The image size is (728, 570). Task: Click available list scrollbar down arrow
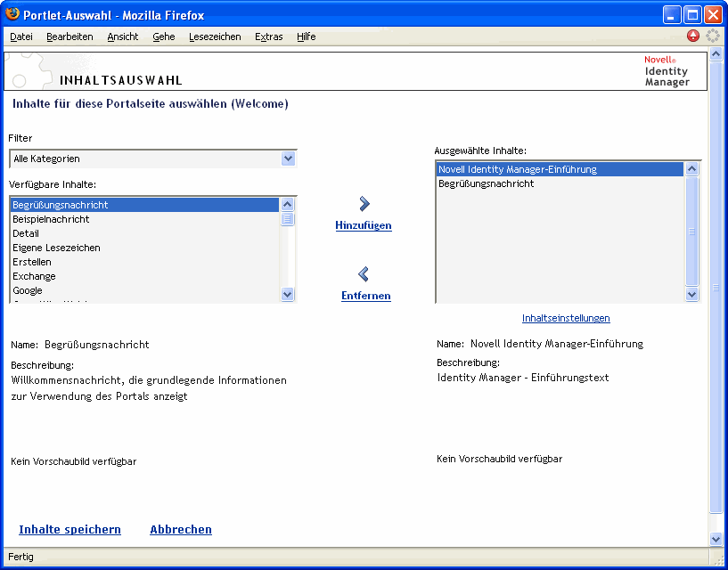(x=288, y=294)
